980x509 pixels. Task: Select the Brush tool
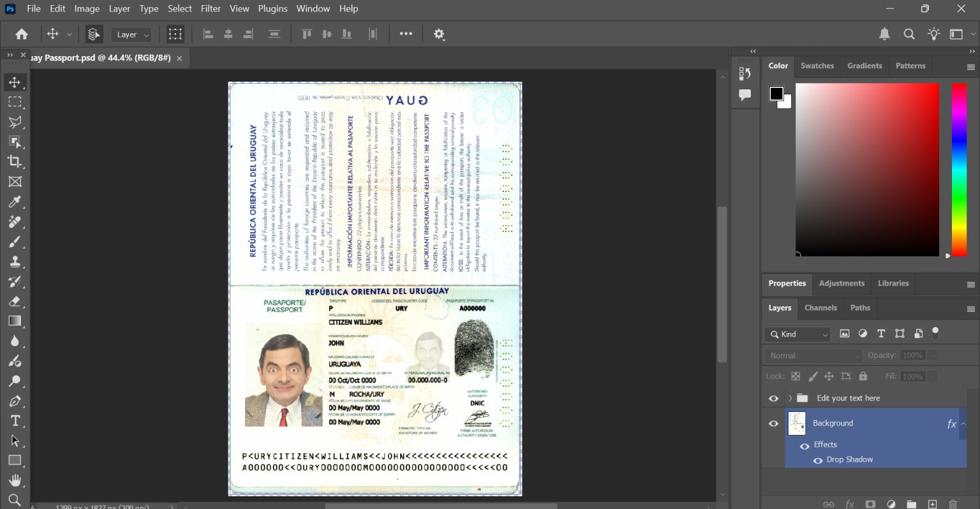pyautogui.click(x=15, y=241)
